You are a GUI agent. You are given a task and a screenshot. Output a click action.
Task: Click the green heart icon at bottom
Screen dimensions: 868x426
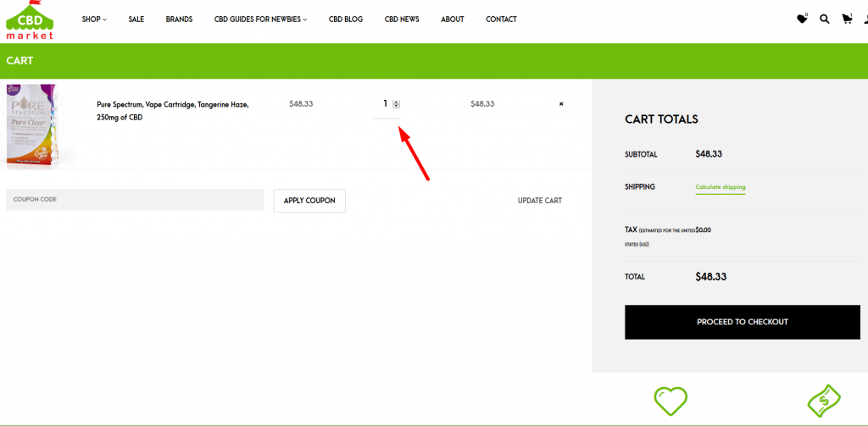[670, 401]
